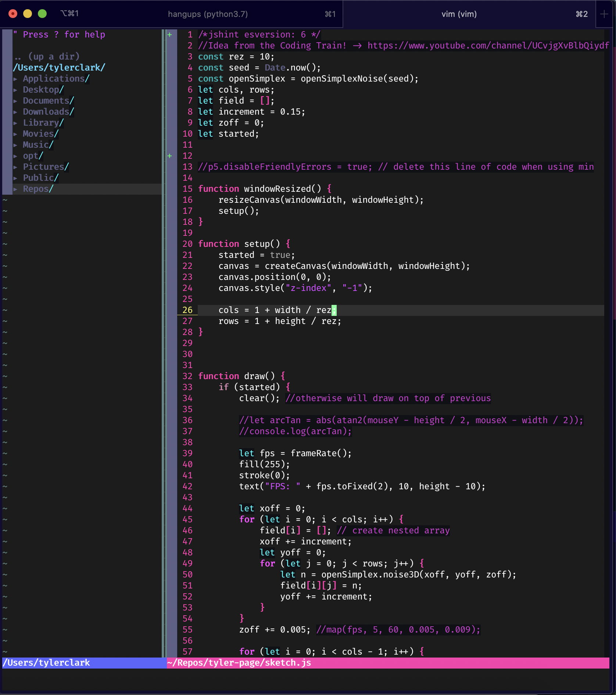Select the Public/ directory entry
Viewport: 616px width, 695px height.
tap(41, 178)
